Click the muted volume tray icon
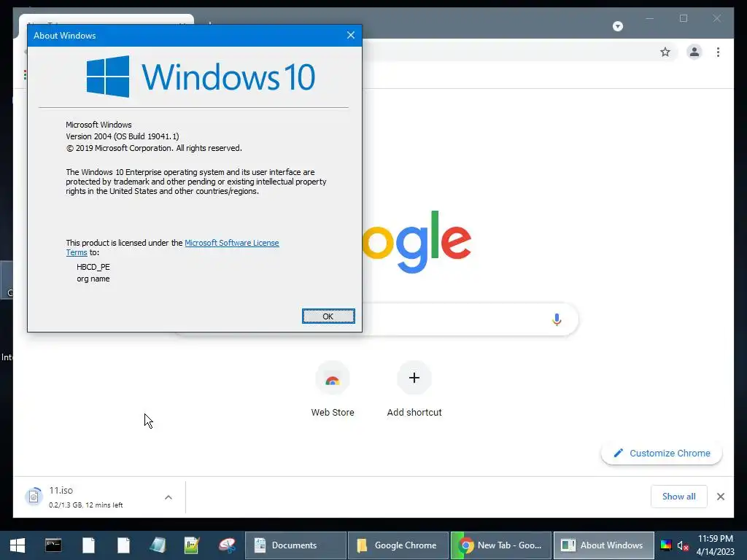Image resolution: width=747 pixels, height=560 pixels. tap(683, 545)
